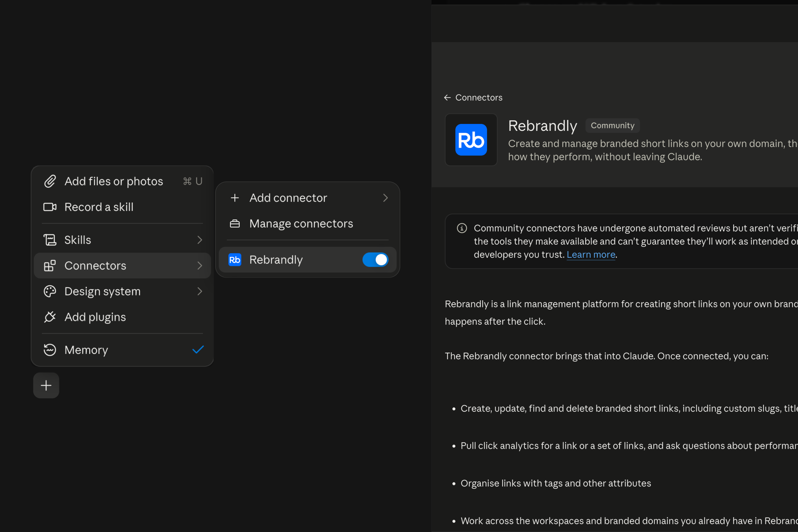Click the briefcase icon for Manage connectors
This screenshot has height=532, width=798.
pyautogui.click(x=235, y=224)
